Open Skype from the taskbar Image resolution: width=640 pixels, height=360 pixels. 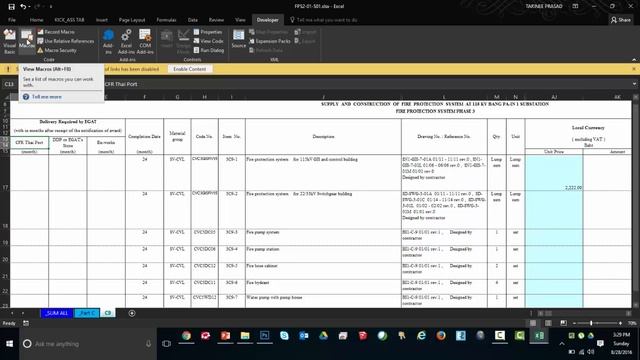(x=284, y=336)
